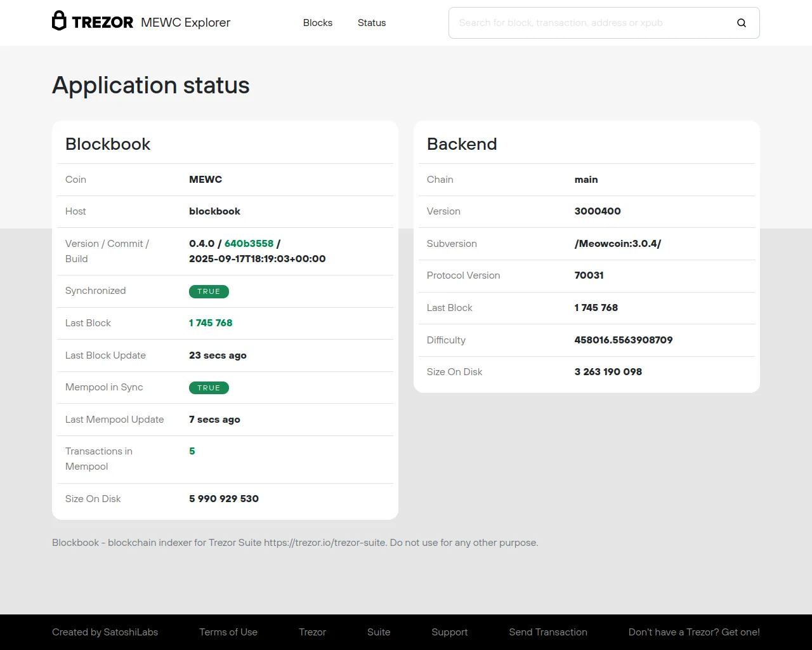Select the host value "blockbook"

pos(214,211)
